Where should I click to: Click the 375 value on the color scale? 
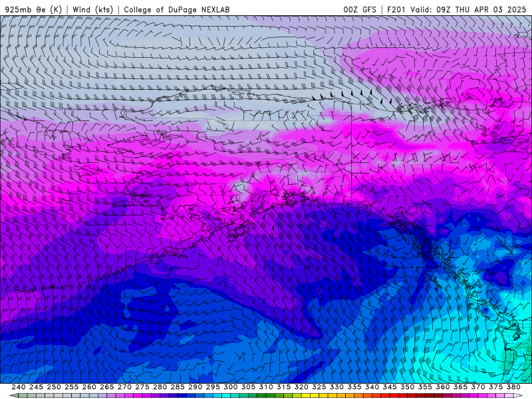(x=495, y=387)
